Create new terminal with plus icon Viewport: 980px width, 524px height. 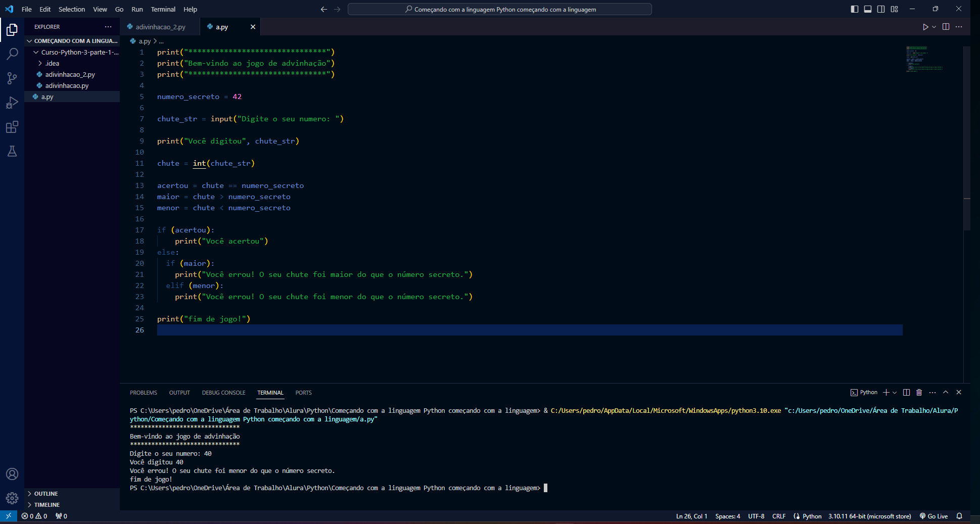tap(886, 392)
